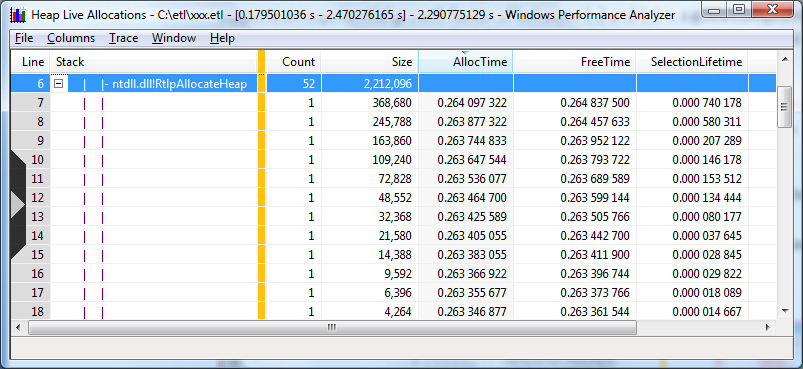
Task: Collapse the ntdll.dll!RtlpAllocateHeap stack node
Action: click(x=59, y=84)
